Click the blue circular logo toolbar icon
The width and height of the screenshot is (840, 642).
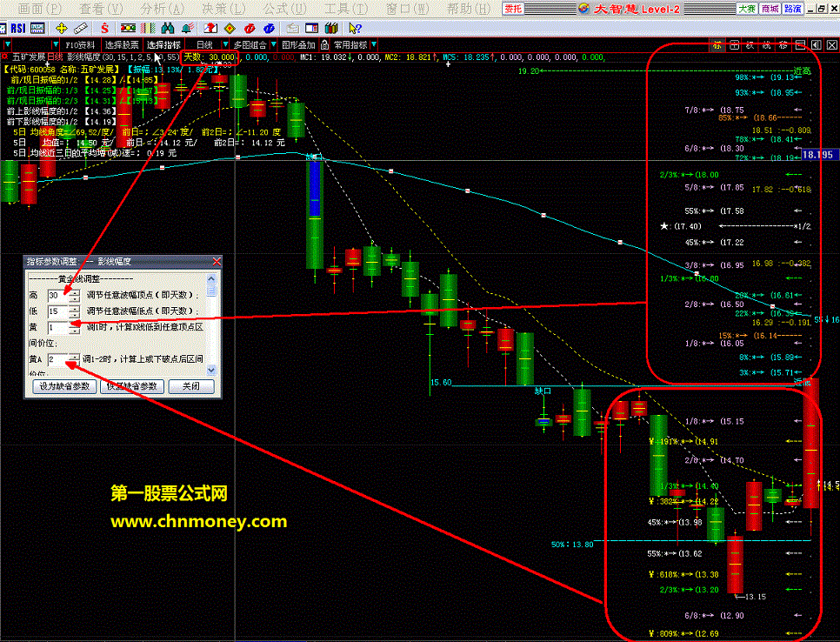(x=269, y=28)
